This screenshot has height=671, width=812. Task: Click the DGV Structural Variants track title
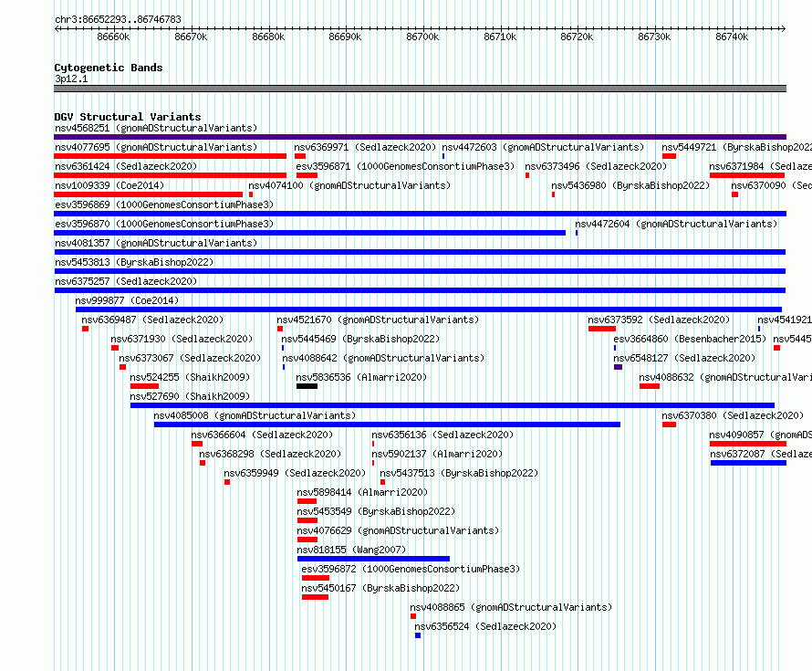coord(128,117)
